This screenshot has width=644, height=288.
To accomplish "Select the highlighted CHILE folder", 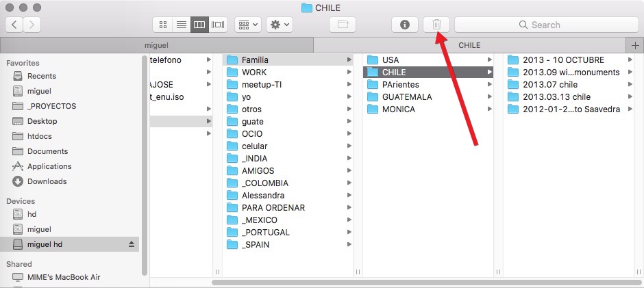I will tap(428, 73).
